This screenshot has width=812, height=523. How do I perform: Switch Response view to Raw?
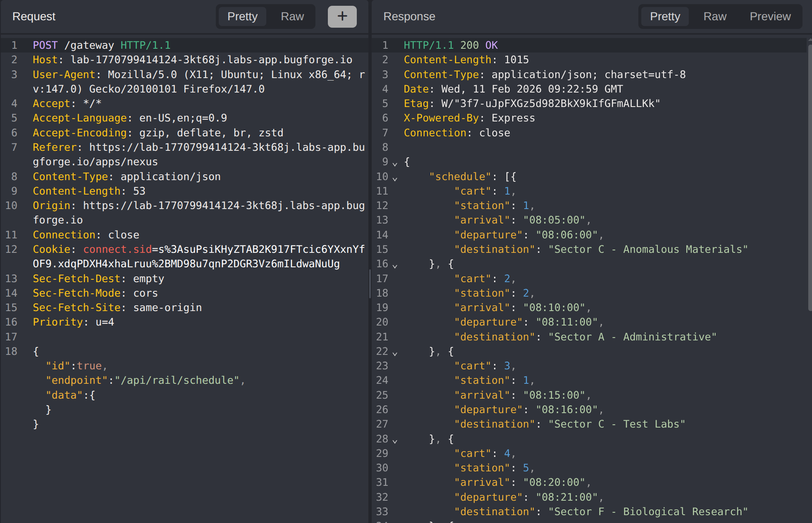(x=714, y=17)
